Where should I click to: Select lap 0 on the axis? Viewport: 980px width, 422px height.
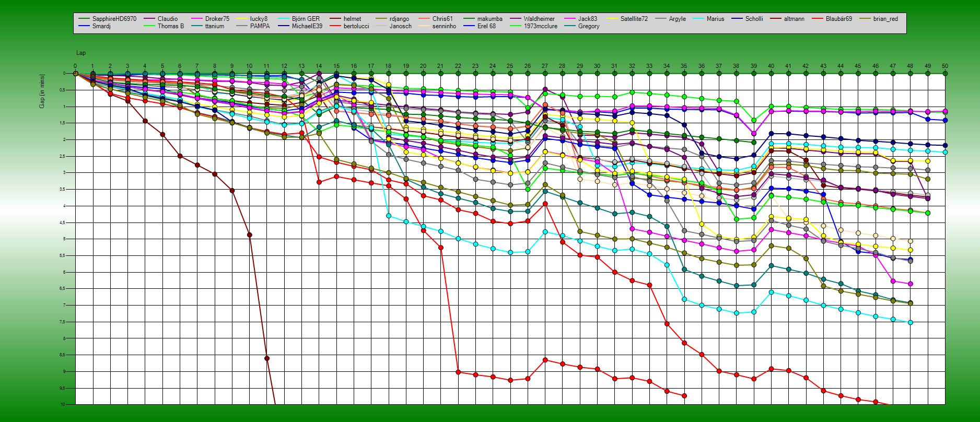pos(75,66)
